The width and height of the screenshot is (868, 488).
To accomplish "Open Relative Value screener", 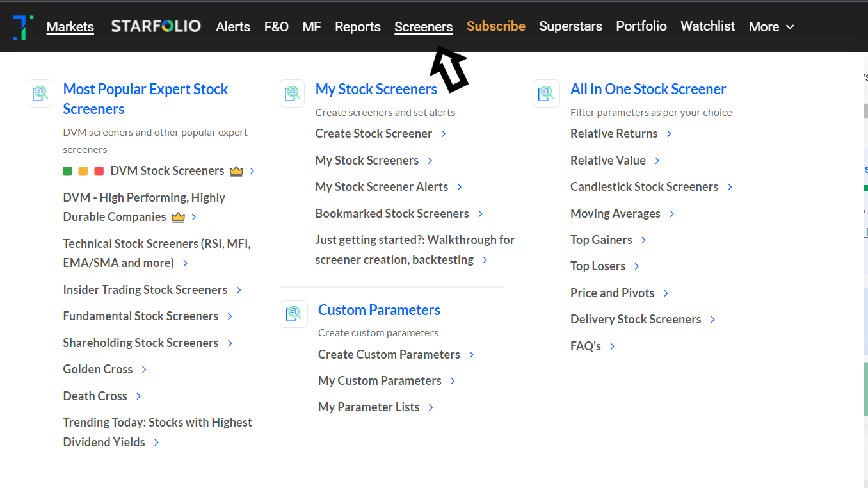I will click(x=608, y=161).
